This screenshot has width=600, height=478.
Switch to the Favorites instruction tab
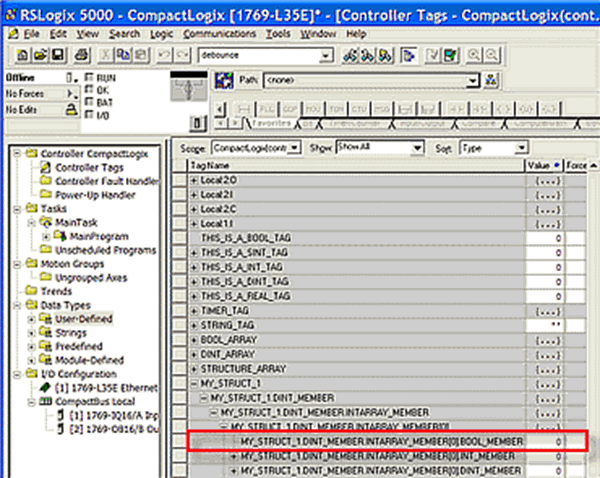(272, 123)
